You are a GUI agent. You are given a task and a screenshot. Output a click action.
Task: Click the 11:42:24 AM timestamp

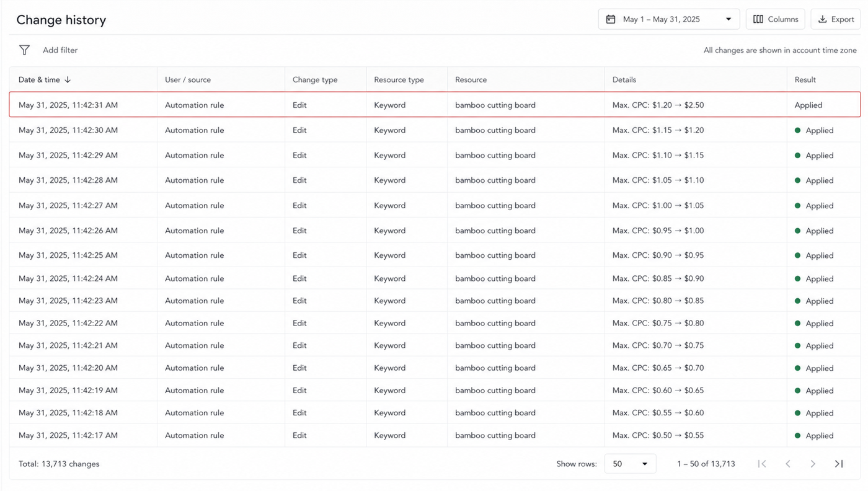(x=68, y=278)
